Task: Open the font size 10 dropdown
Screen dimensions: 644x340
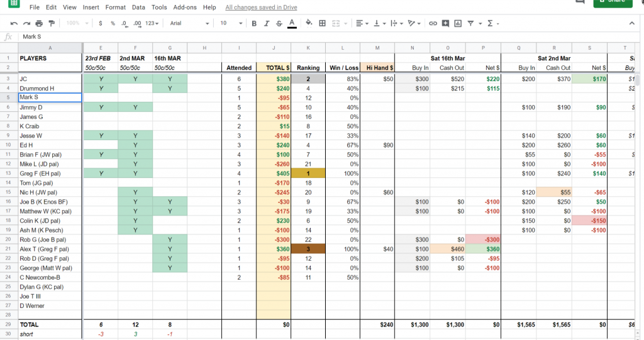Action: click(230, 23)
